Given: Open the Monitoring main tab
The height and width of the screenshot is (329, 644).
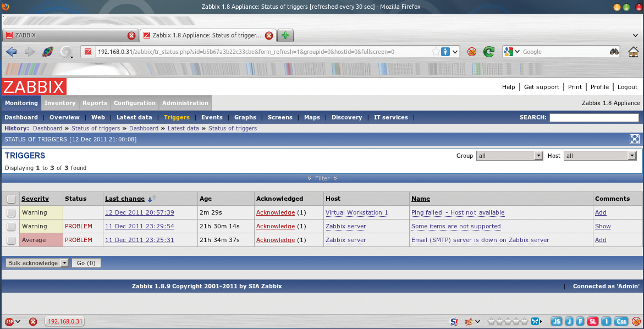Looking at the screenshot, I should point(21,103).
